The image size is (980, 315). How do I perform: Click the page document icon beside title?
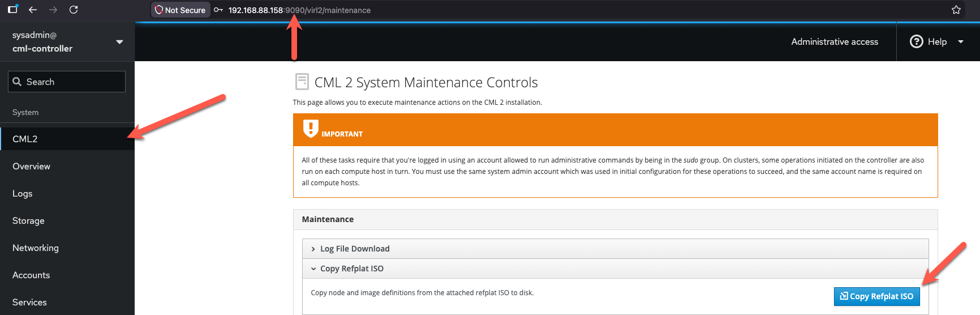(302, 82)
